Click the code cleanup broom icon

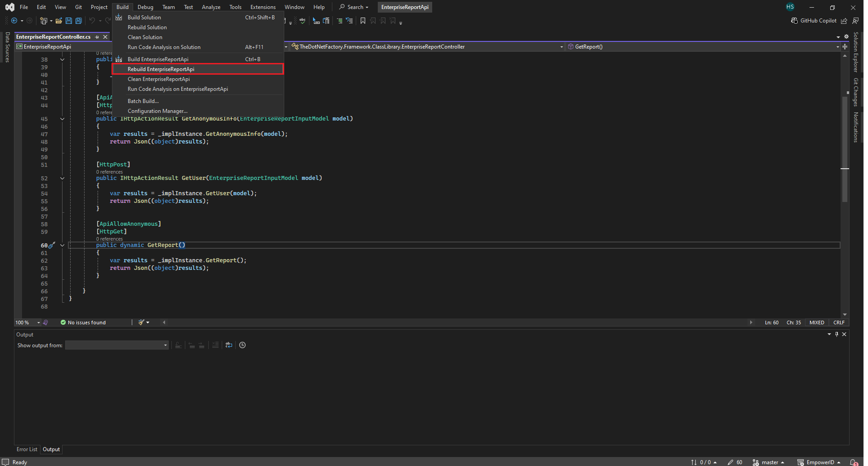tap(141, 322)
